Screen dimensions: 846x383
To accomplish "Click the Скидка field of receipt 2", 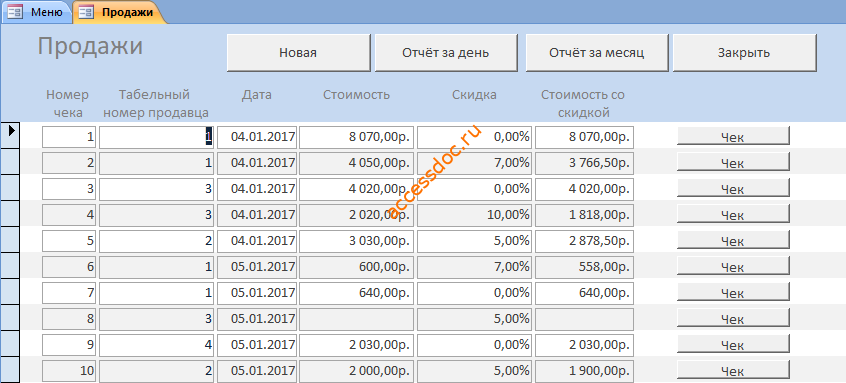I will tap(474, 163).
